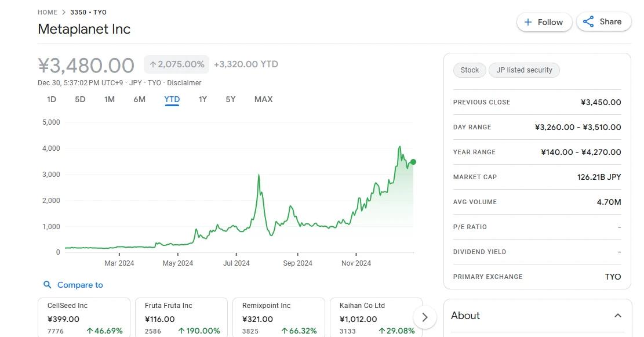The width and height of the screenshot is (644, 337).
Task: Open the Disclaimer link
Action: (x=184, y=82)
